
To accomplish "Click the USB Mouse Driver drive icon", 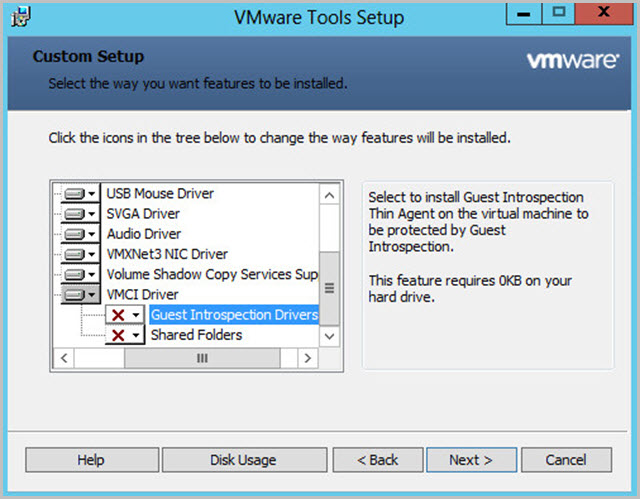I will click(74, 193).
